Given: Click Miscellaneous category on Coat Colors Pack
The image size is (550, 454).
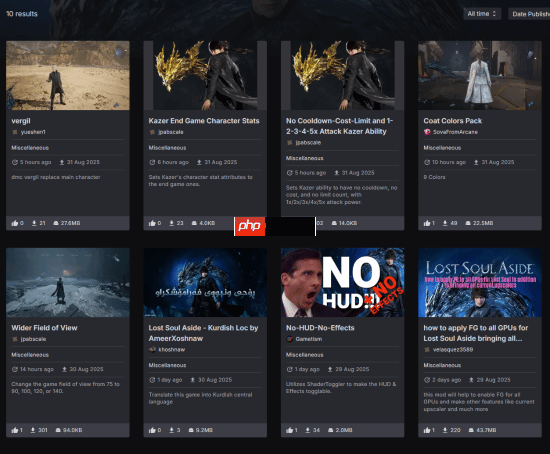Looking at the screenshot, I should (x=442, y=148).
